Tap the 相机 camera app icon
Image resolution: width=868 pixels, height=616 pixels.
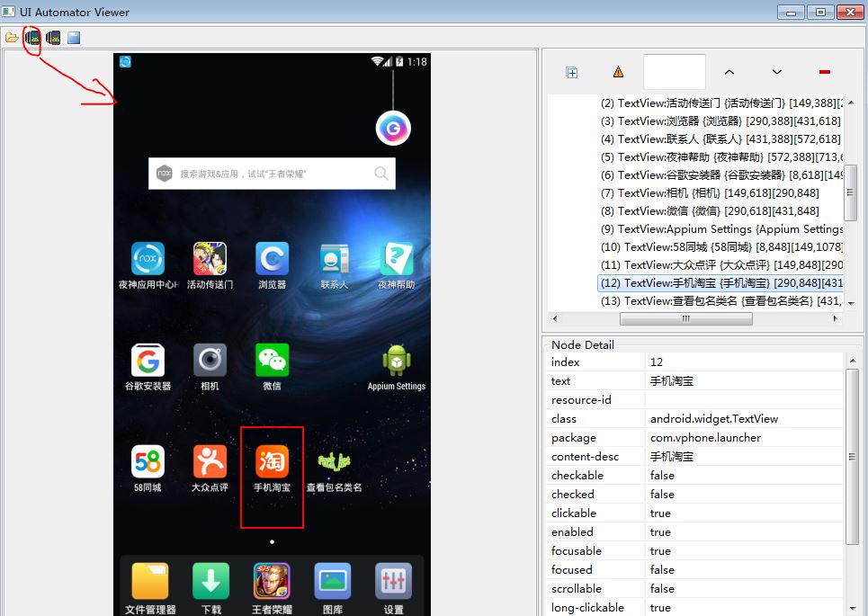coord(210,361)
